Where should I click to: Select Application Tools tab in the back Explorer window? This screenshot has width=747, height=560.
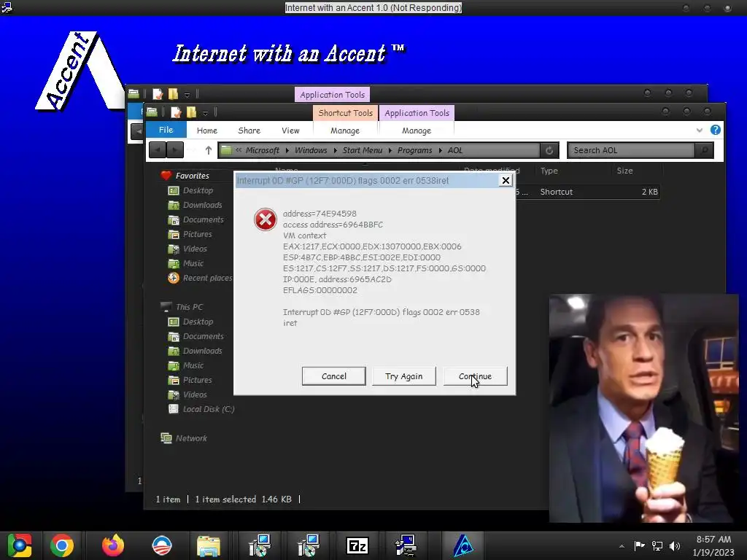click(x=332, y=95)
